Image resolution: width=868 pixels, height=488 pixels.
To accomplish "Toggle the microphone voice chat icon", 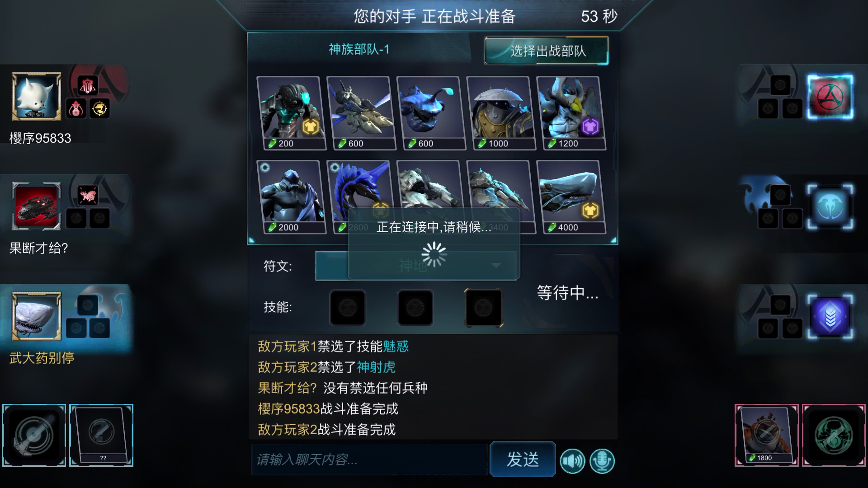I will (x=602, y=461).
